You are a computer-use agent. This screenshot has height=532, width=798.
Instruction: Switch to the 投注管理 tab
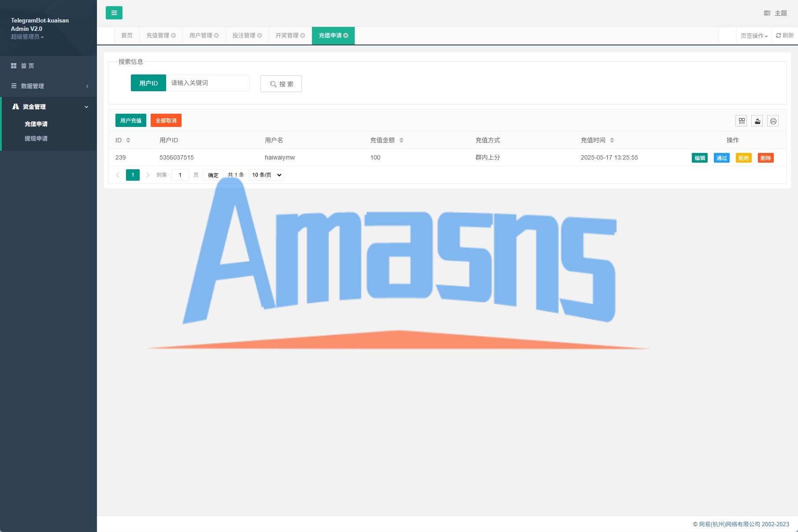[244, 35]
